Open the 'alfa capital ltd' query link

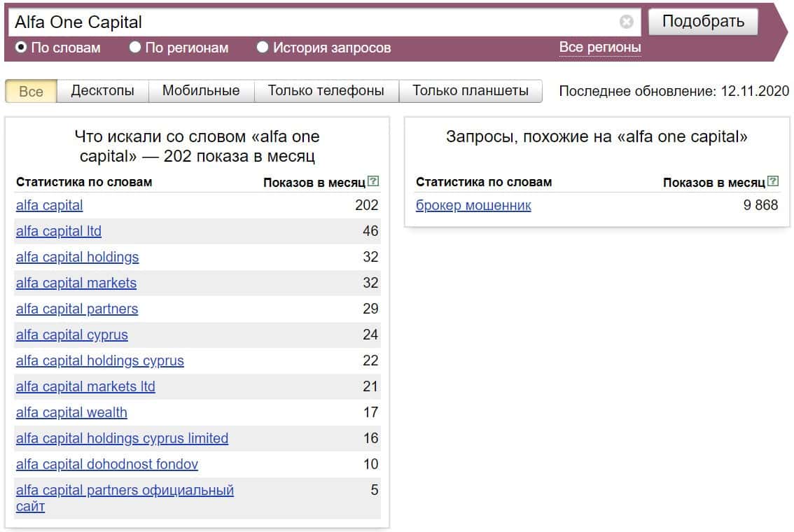point(59,231)
